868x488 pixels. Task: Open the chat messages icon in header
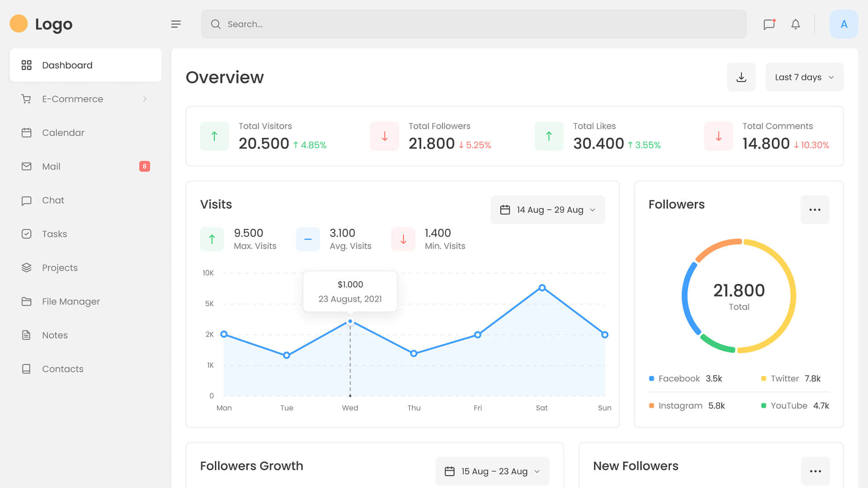tap(769, 24)
